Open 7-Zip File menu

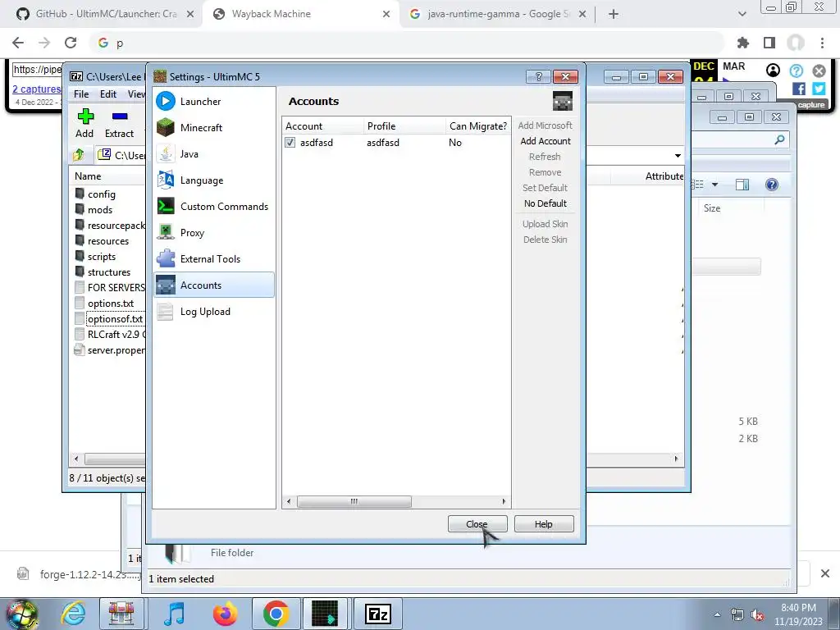pos(81,94)
